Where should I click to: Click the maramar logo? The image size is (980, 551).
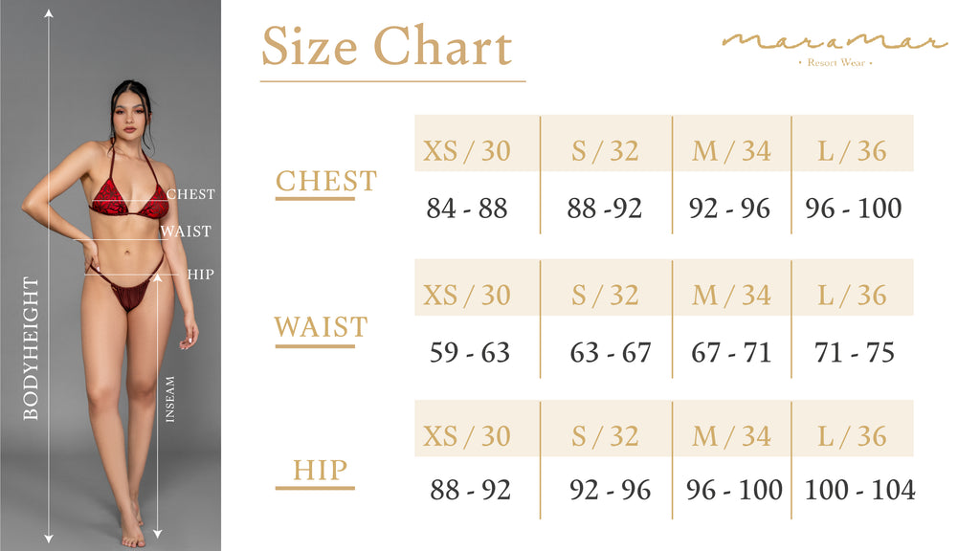point(835,42)
